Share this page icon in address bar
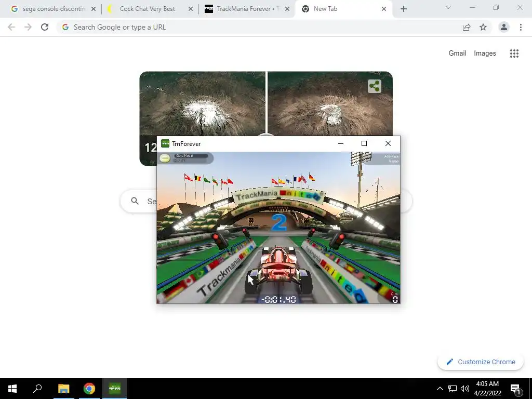 click(x=467, y=27)
